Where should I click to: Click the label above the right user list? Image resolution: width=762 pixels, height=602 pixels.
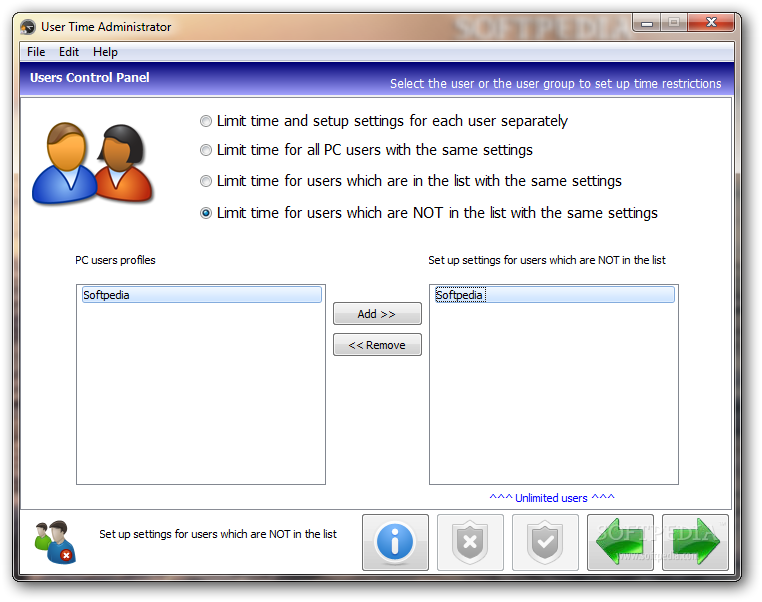pyautogui.click(x=547, y=260)
